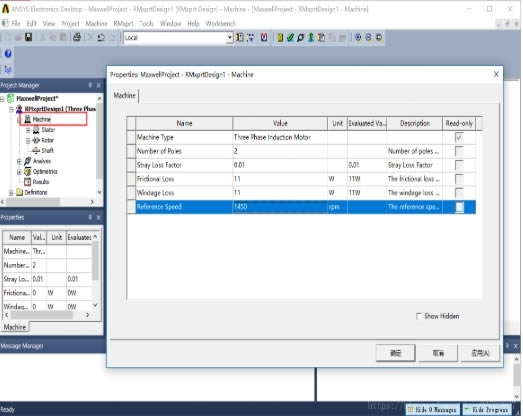Click the toolbar icon immediately right of Local dropdown
Screen dimensions: 523x416
click(239, 37)
